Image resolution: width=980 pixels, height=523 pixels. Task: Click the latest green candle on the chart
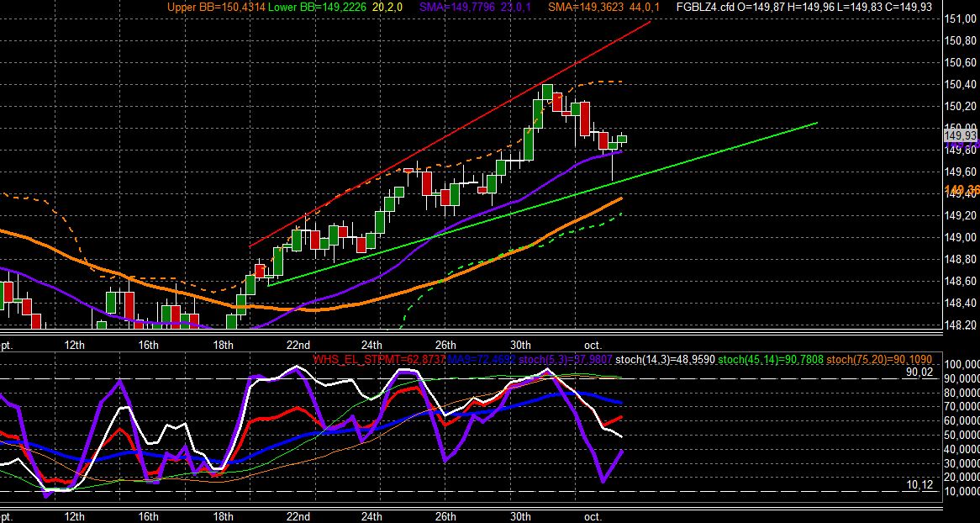(622, 139)
